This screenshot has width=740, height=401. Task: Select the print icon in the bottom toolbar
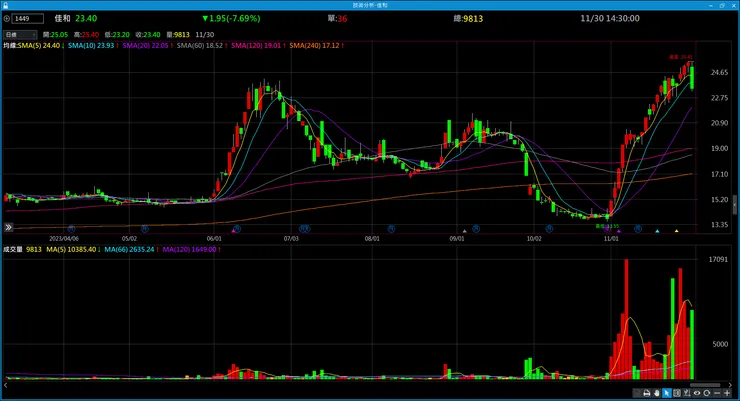coord(647,393)
